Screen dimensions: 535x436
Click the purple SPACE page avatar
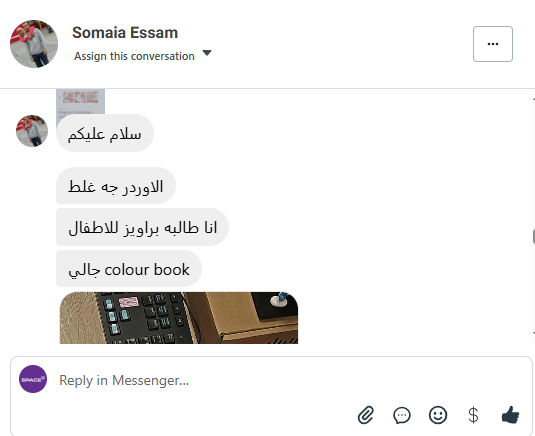click(33, 379)
